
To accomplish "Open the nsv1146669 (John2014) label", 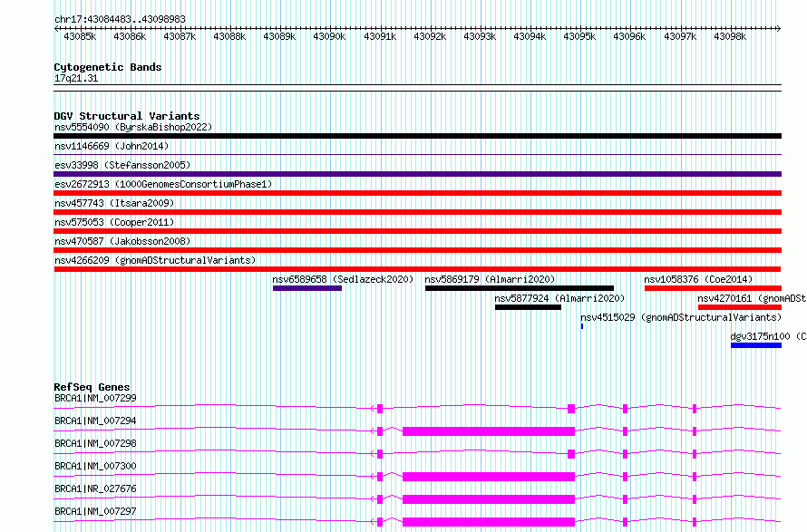I will click(112, 146).
